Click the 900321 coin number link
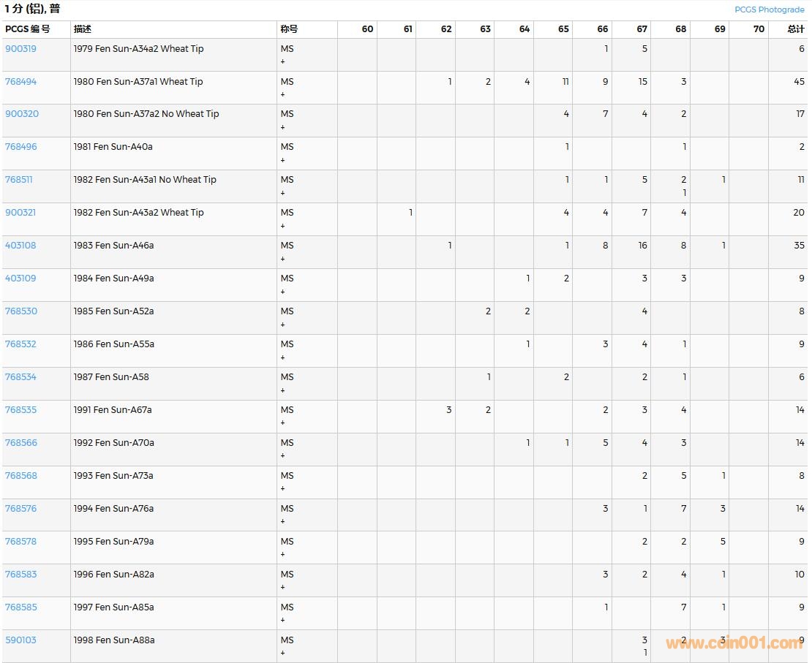The image size is (812, 663). (20, 213)
